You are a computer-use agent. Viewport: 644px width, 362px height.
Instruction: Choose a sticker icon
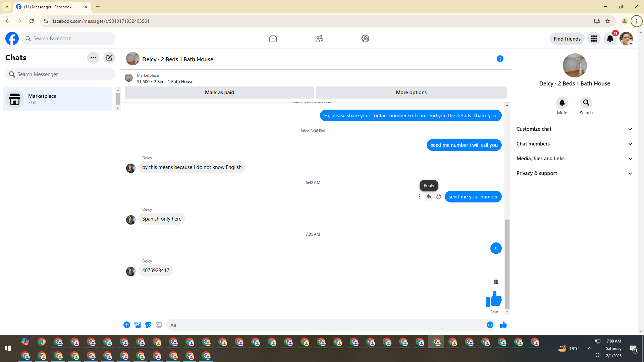click(148, 325)
